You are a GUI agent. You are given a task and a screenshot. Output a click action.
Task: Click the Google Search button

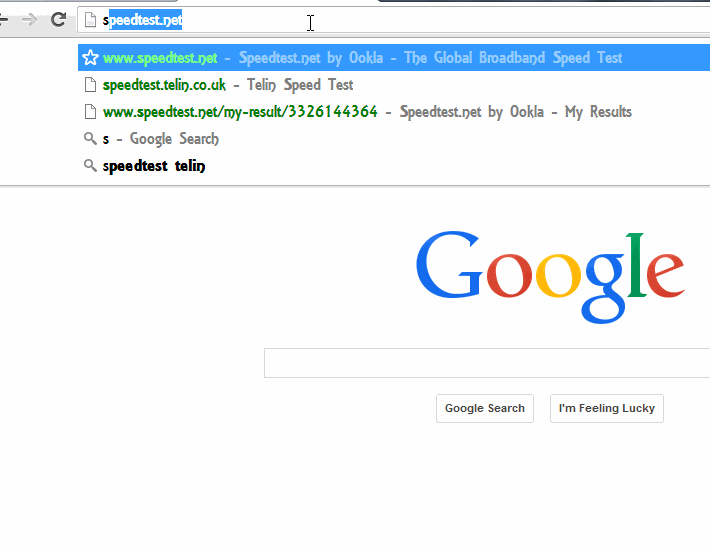tap(485, 408)
